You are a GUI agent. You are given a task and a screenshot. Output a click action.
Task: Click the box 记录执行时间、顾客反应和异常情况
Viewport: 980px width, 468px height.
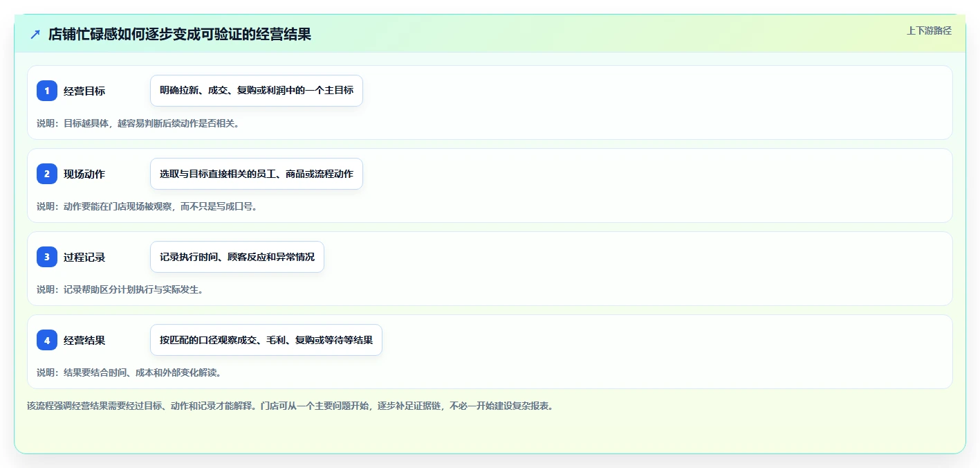pos(237,257)
